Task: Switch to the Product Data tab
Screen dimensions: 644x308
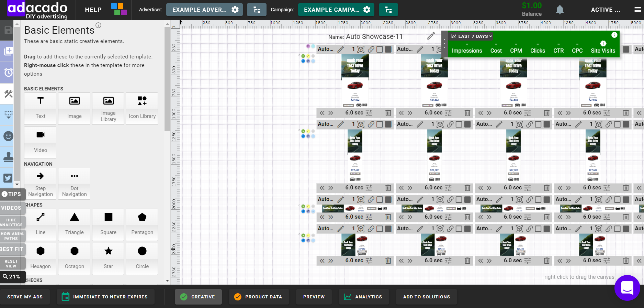Action: [x=259, y=297]
